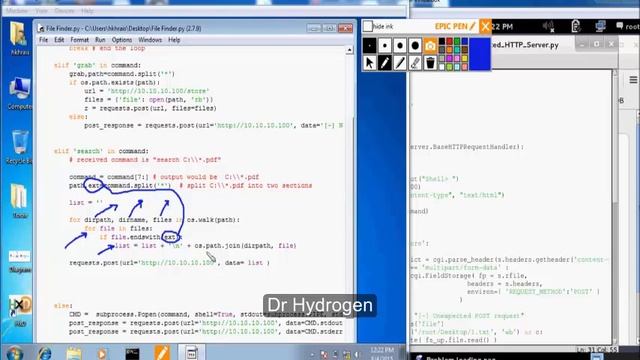Click the battery icon in Kali top bar
The image size is (640, 360).
(x=576, y=27)
